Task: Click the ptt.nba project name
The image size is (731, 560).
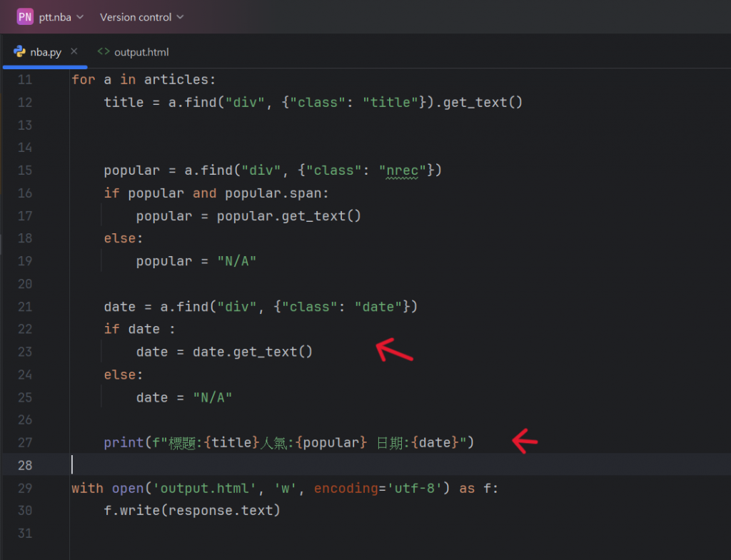Action: click(x=55, y=17)
